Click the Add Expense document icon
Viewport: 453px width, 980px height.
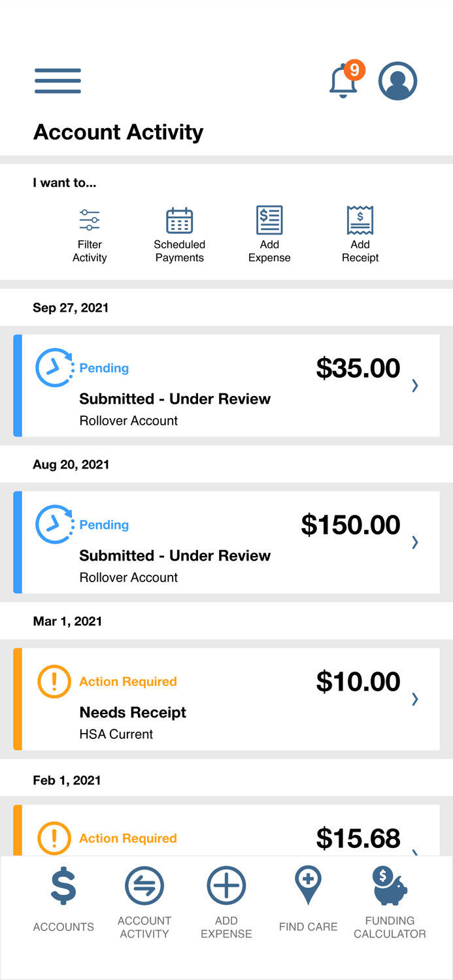(x=269, y=220)
